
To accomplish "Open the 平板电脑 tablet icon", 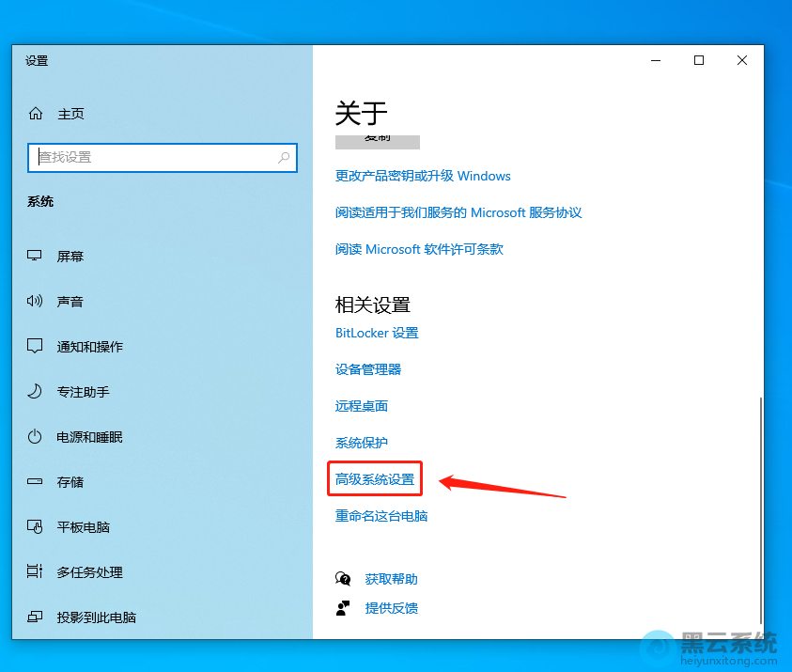I will tap(35, 526).
